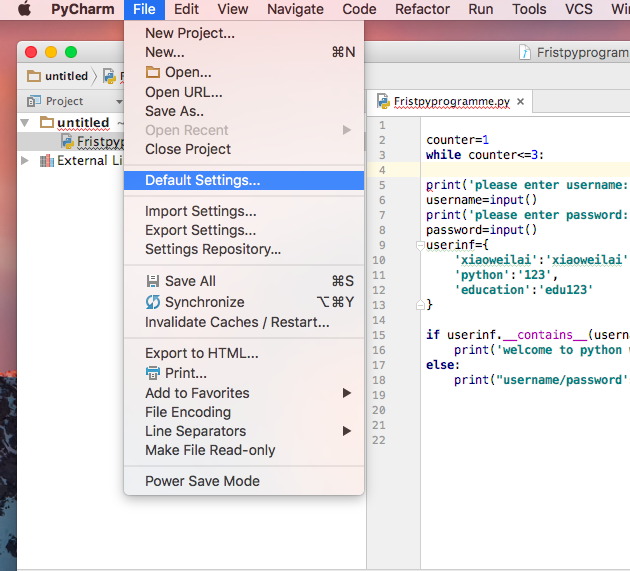Select Invalidate Caches / Restart...
Image resolution: width=630 pixels, height=571 pixels.
coord(244,322)
